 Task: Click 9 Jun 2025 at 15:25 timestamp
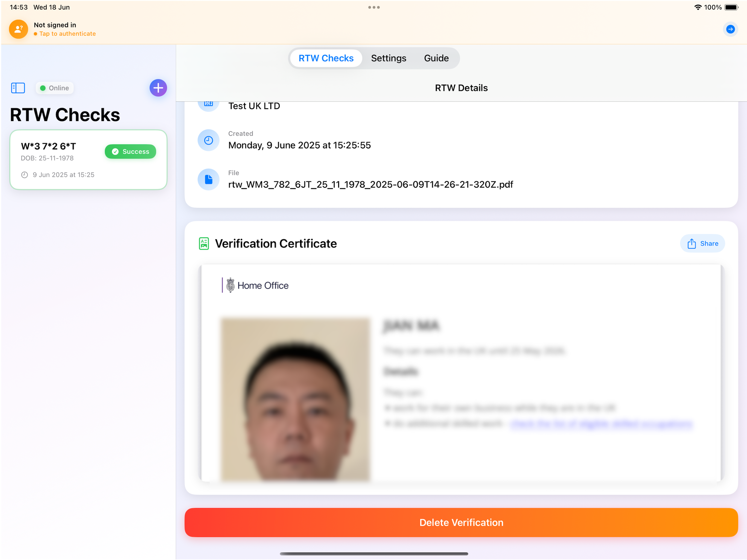click(63, 175)
